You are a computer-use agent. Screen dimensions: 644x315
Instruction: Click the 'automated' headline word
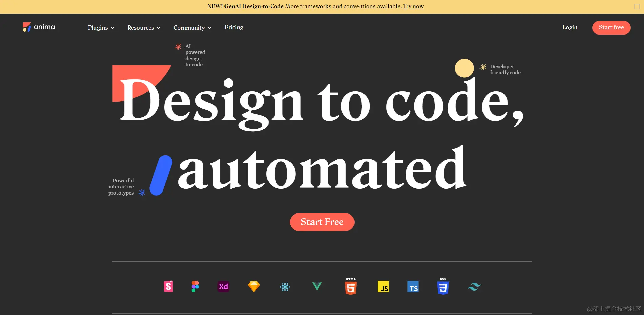point(322,167)
